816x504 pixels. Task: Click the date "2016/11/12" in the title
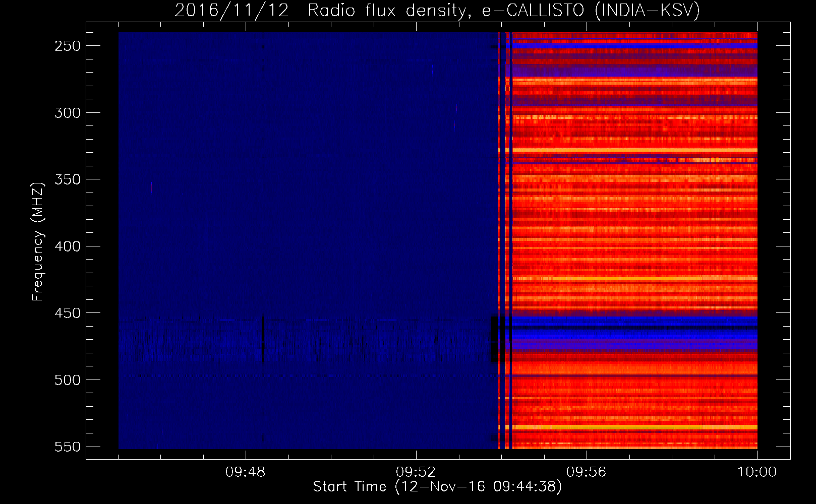coord(232,10)
